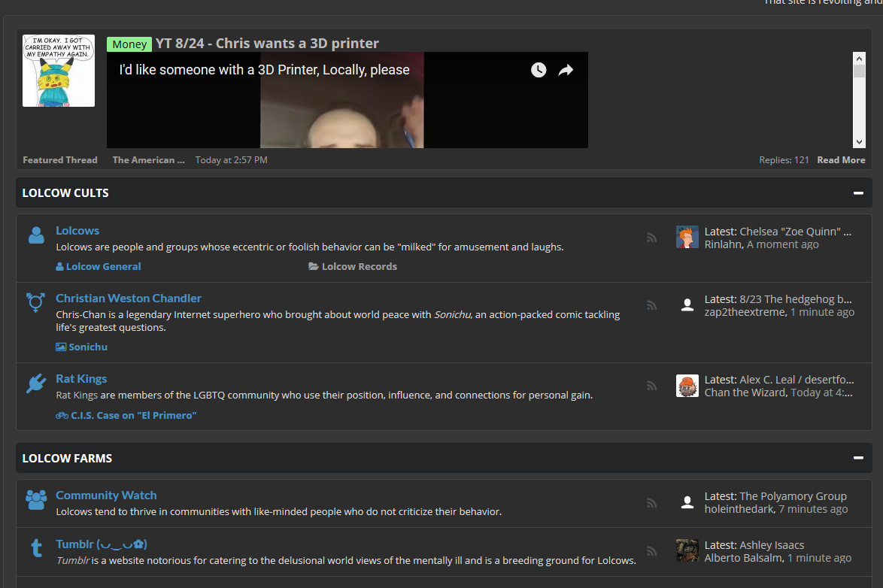Click Chan the Wizard's avatar
Image resolution: width=883 pixels, height=588 pixels.
coord(687,386)
